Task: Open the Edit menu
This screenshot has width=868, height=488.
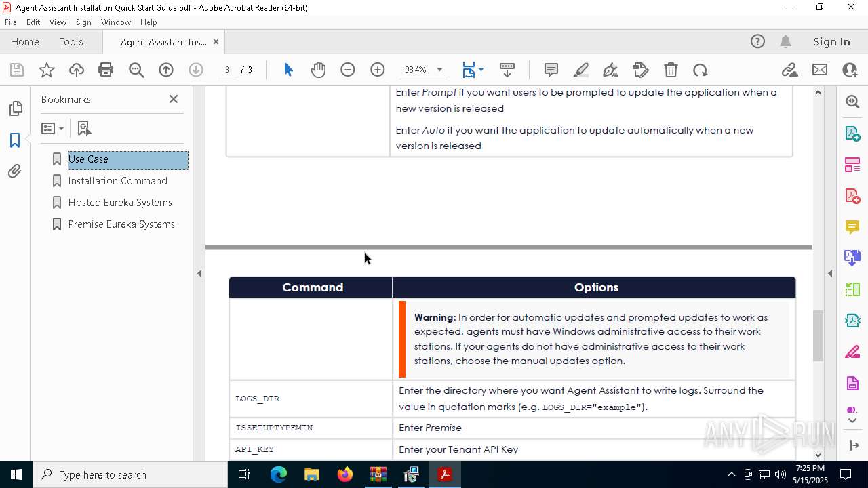Action: tap(33, 22)
